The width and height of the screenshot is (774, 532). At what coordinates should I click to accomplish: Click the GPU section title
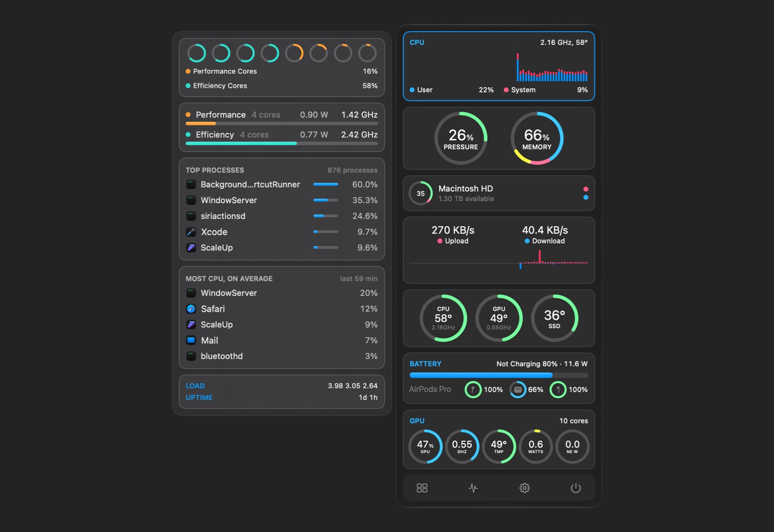click(x=417, y=421)
